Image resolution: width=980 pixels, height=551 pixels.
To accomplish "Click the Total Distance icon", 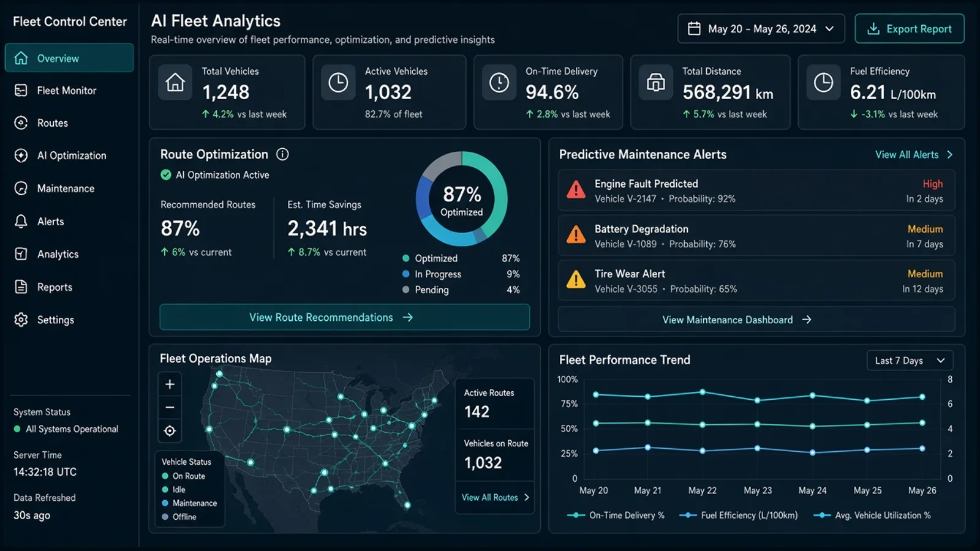I will coord(656,82).
